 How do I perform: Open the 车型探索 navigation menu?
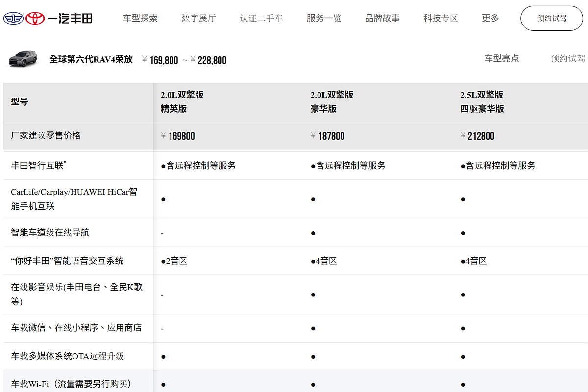pos(140,18)
